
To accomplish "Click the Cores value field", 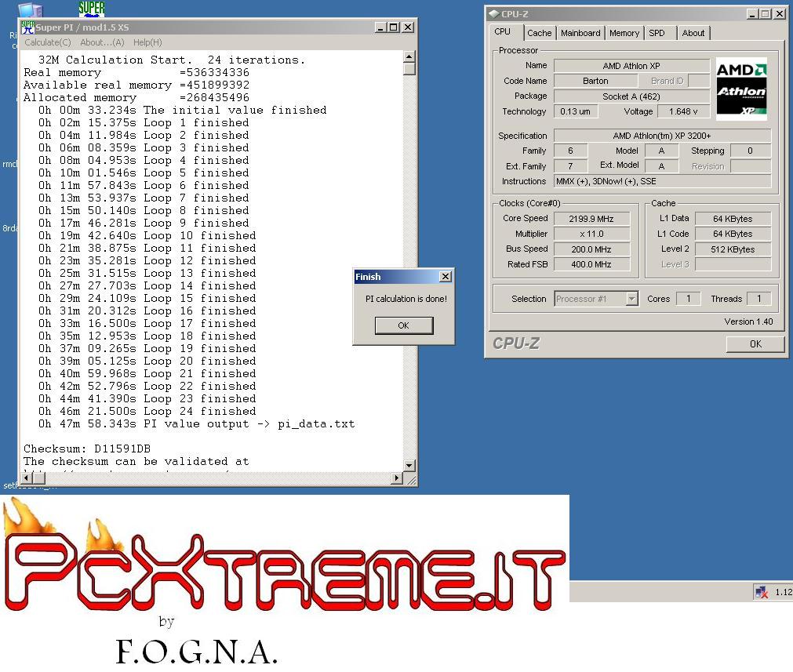I will pyautogui.click(x=688, y=299).
